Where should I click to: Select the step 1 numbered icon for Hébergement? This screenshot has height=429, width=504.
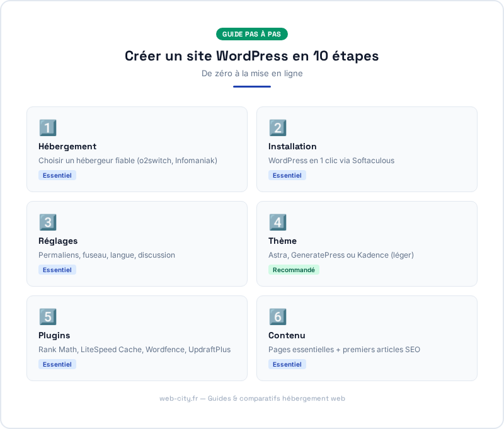tap(48, 128)
